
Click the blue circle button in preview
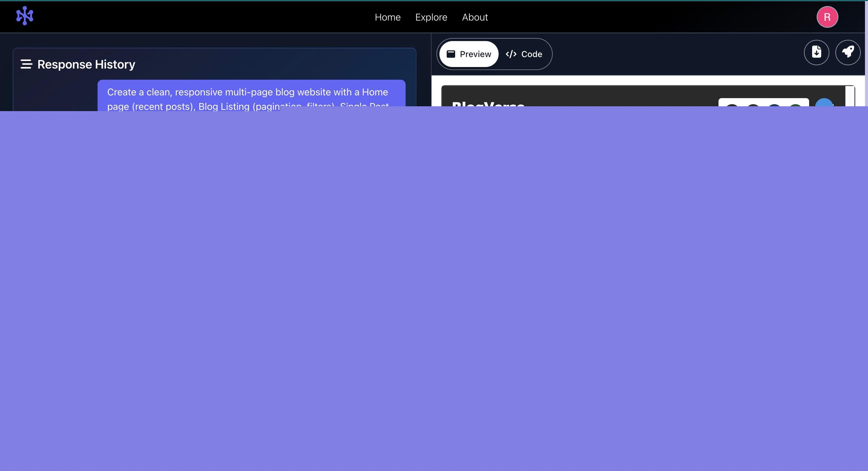click(x=824, y=102)
